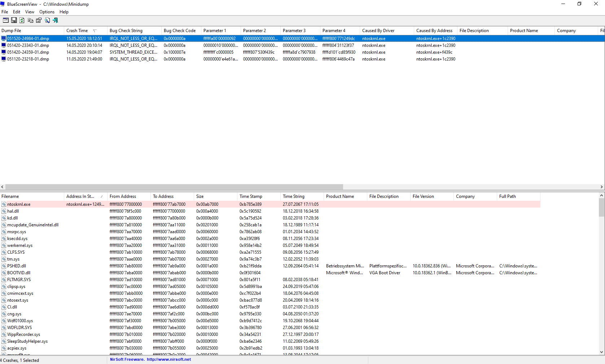Click the icon of dump 051420-24359-01.dmp
Screen dimensions: 605x364
click(4, 52)
